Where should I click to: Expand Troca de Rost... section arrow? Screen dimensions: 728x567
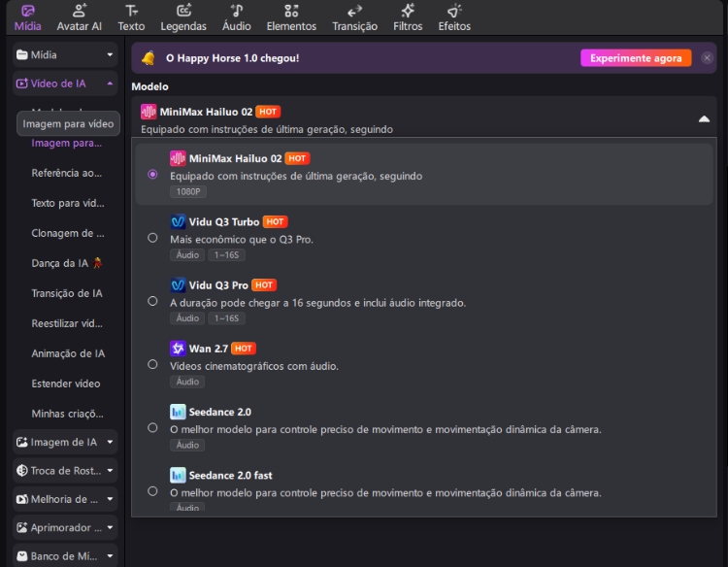click(110, 471)
